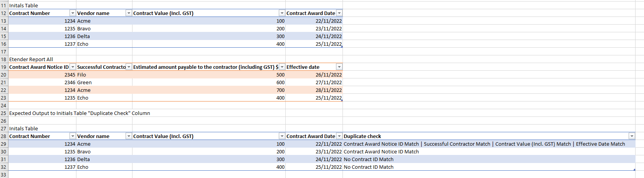644x178 pixels.
Task: Select the date 28/11/2022 cell
Action: pos(314,90)
